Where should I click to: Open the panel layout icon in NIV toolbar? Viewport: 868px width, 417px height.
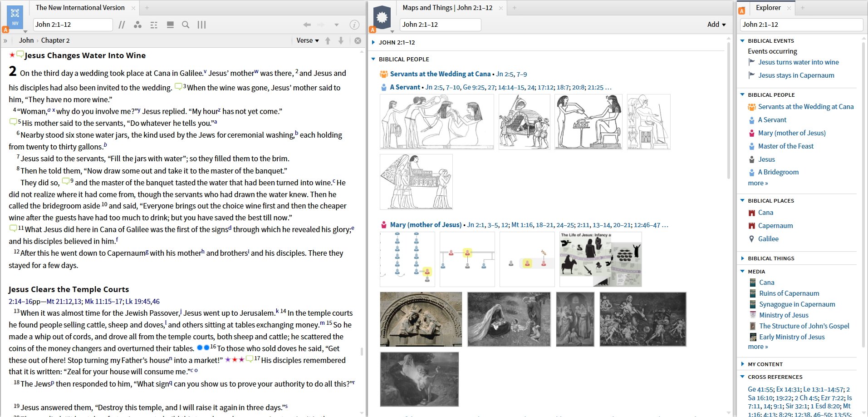[170, 25]
